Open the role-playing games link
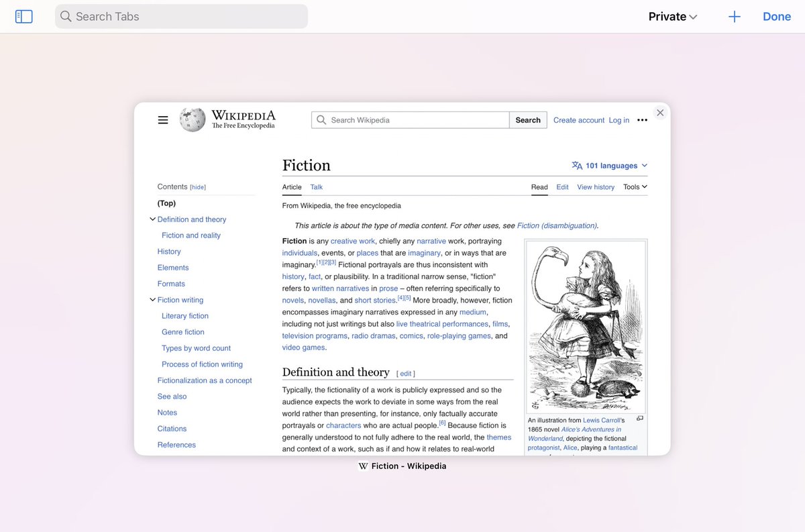805x532 pixels. pyautogui.click(x=459, y=336)
